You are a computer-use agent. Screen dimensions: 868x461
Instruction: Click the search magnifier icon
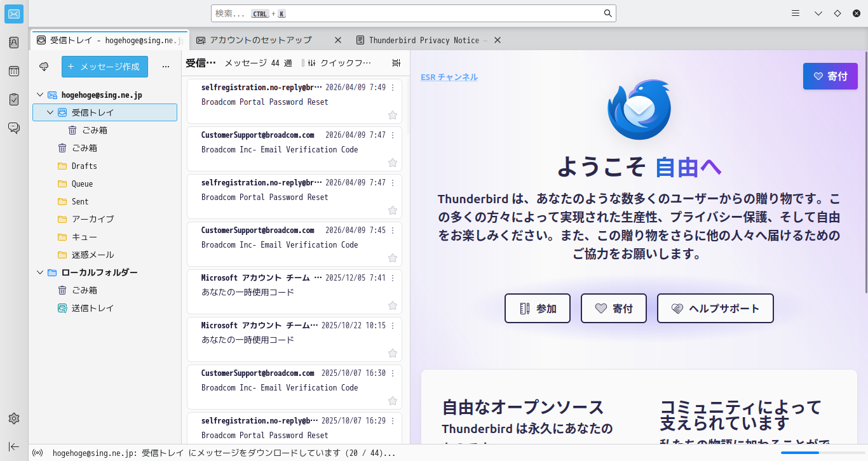[607, 13]
